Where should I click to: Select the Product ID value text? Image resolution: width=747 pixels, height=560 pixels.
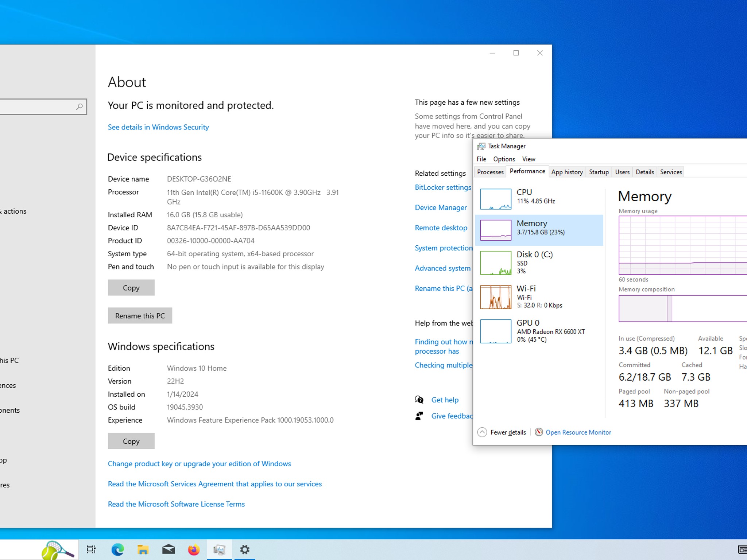pos(210,241)
